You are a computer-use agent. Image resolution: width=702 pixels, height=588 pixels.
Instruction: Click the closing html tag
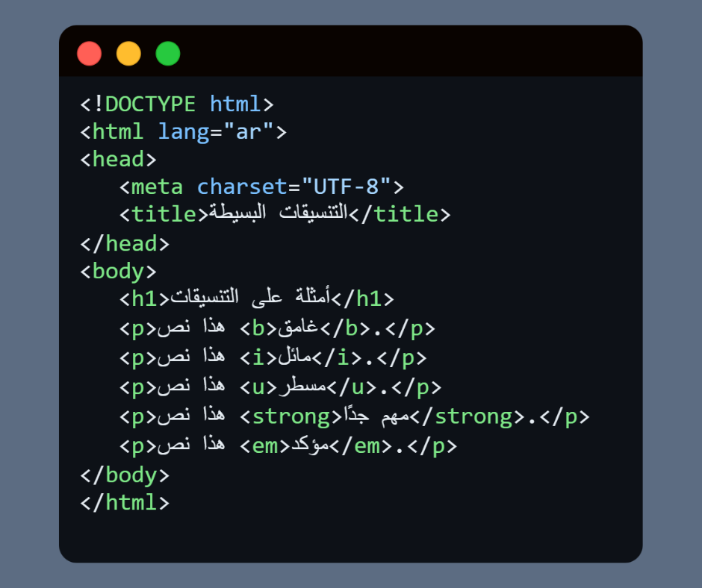[125, 502]
